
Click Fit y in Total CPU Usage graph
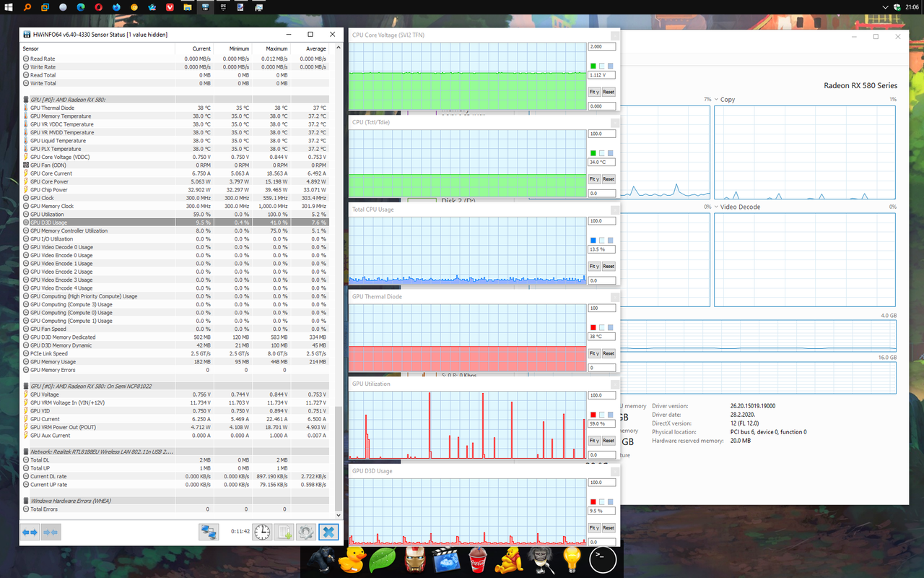(593, 267)
